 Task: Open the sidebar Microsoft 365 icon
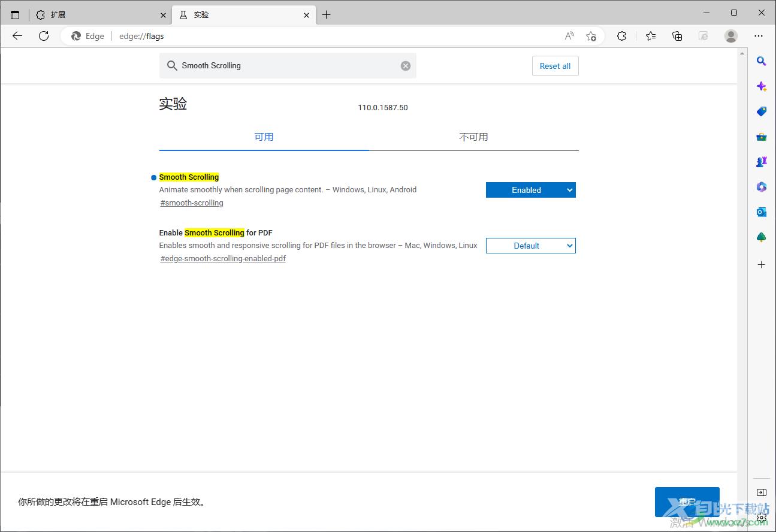762,187
